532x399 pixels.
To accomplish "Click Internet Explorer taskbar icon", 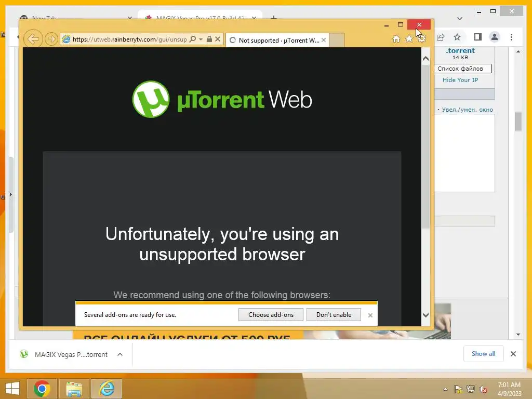I will (107, 389).
